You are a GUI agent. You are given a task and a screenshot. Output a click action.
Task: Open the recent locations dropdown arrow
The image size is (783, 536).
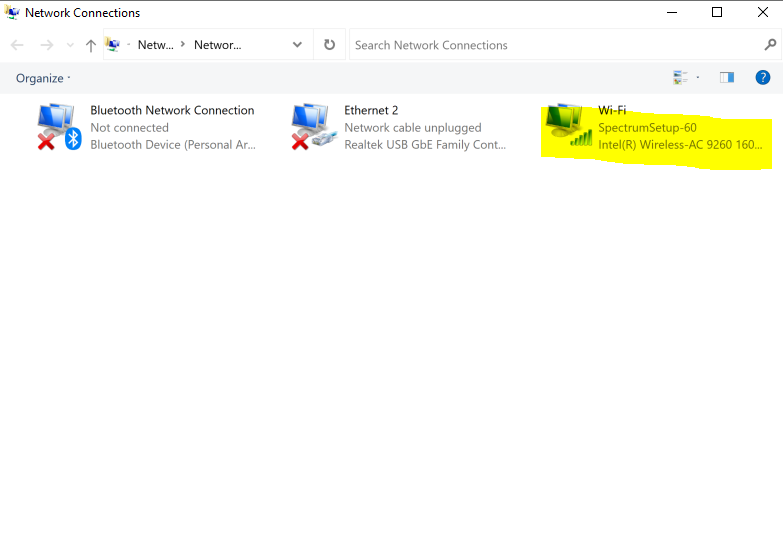[70, 45]
